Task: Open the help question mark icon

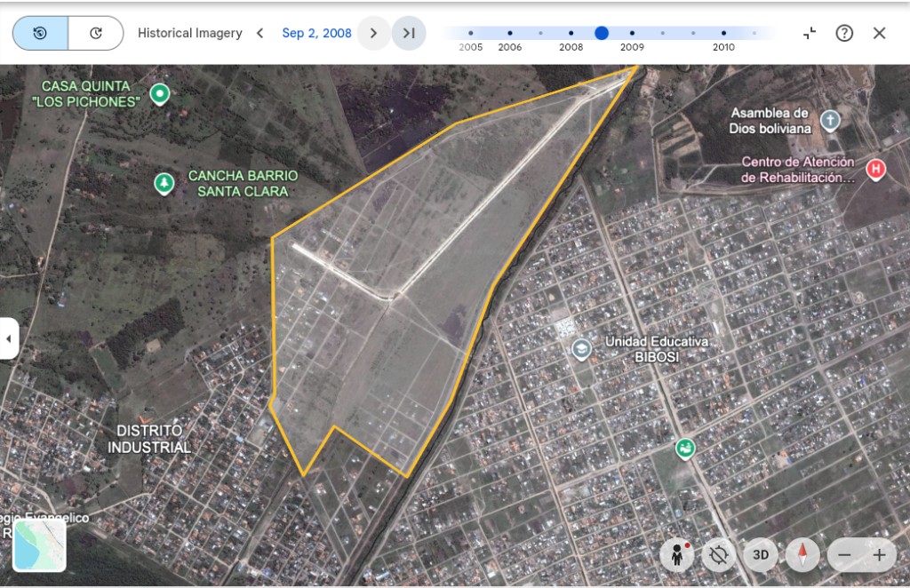Action: (x=844, y=33)
